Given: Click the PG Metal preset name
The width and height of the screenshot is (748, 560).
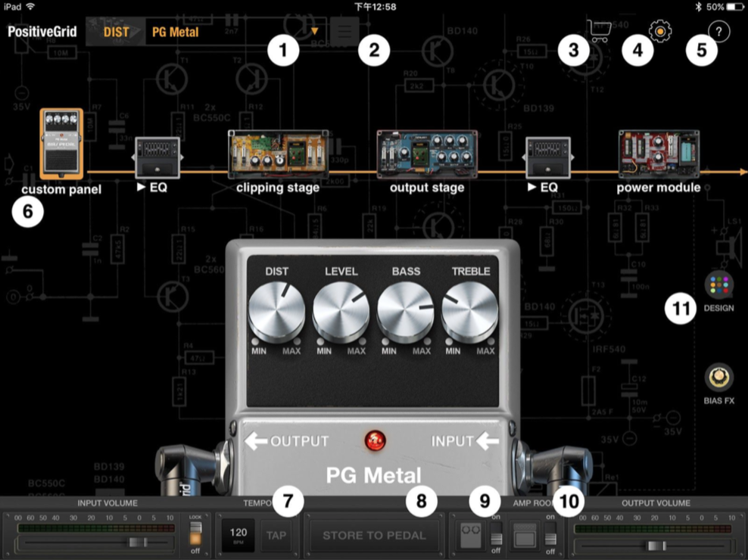Looking at the screenshot, I should tap(175, 32).
